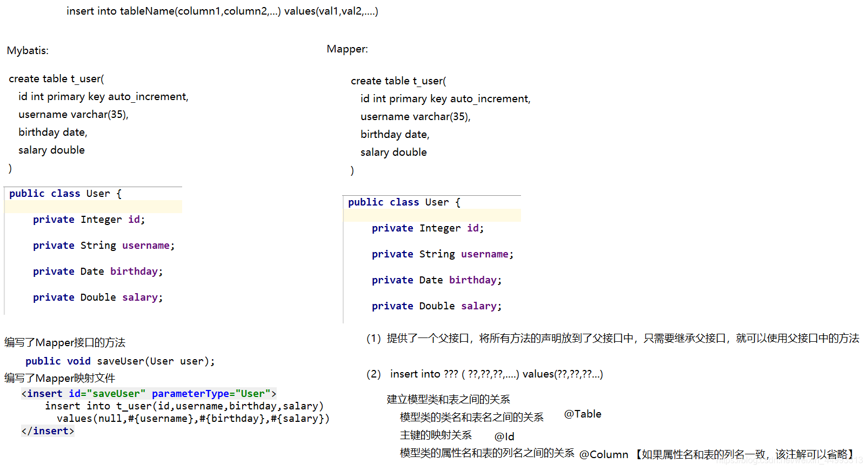Click the '主键的映射关系' line

pos(436,435)
